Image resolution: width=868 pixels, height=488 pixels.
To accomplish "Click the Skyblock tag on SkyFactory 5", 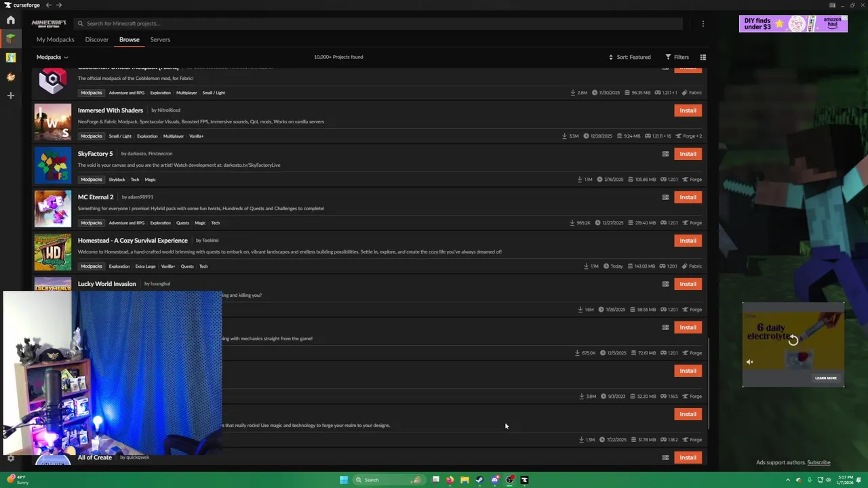I will (x=117, y=180).
